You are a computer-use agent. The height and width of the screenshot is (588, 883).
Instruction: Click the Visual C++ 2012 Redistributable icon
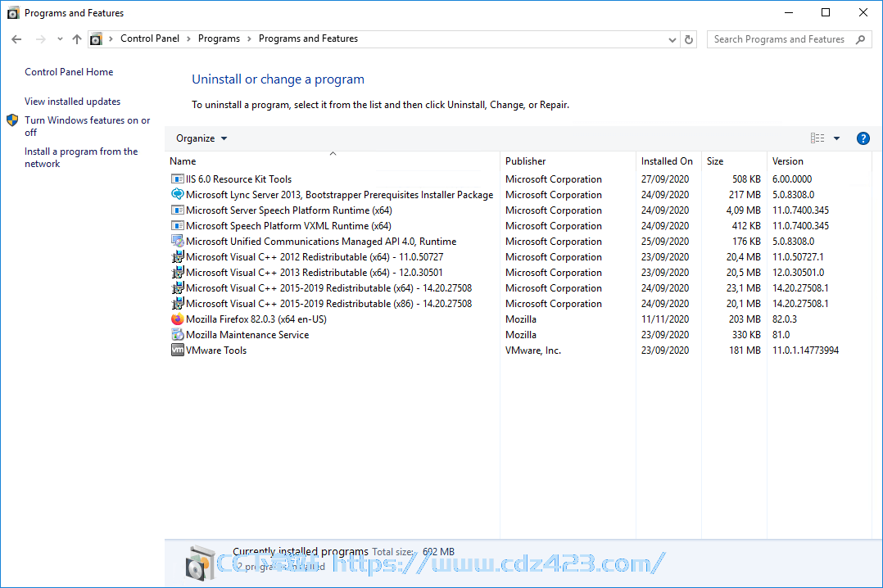178,257
